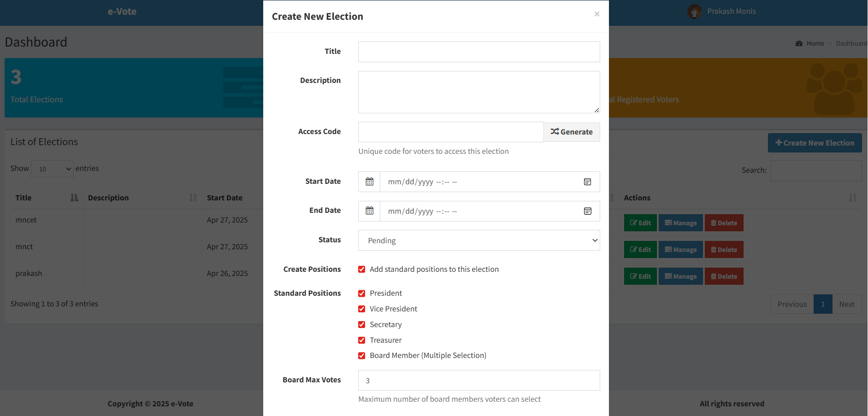The width and height of the screenshot is (868, 416).
Task: Open the Status dropdown showing Pending
Action: (x=478, y=240)
